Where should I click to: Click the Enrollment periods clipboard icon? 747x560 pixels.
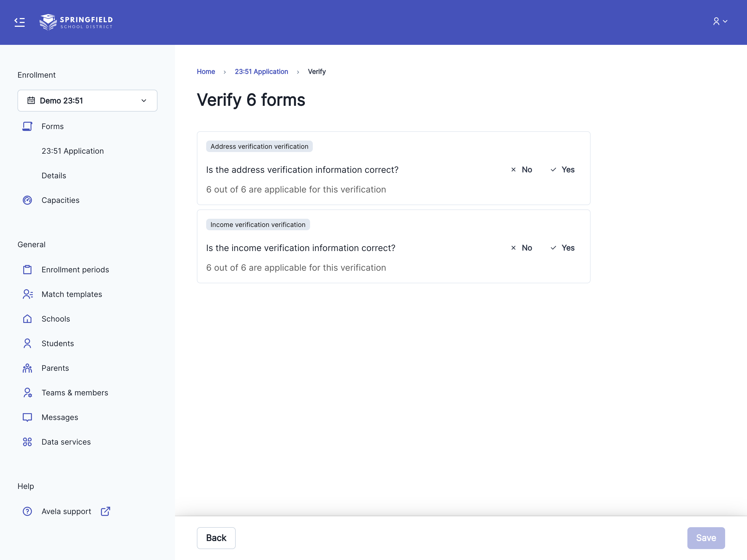click(27, 270)
